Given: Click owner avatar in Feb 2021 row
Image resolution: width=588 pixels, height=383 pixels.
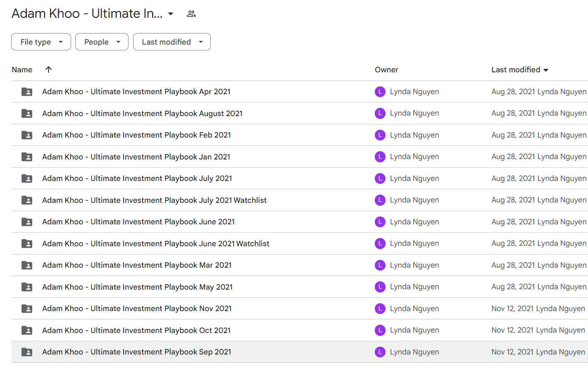Looking at the screenshot, I should 380,135.
